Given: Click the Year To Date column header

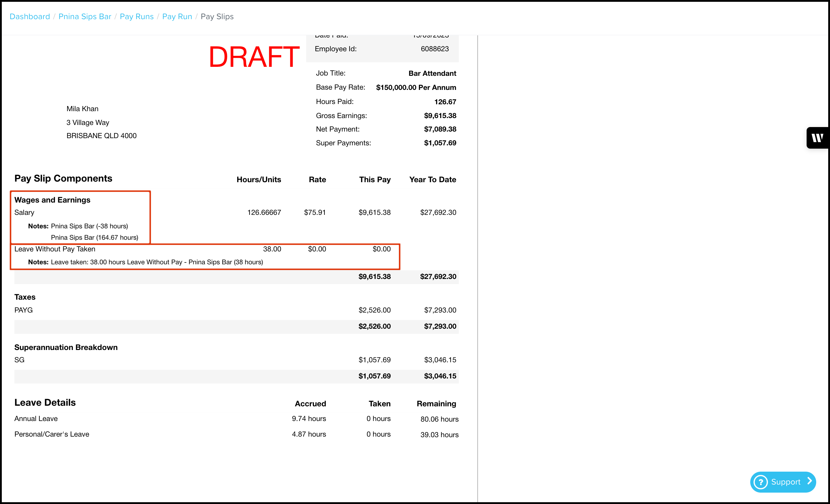Looking at the screenshot, I should click(432, 179).
